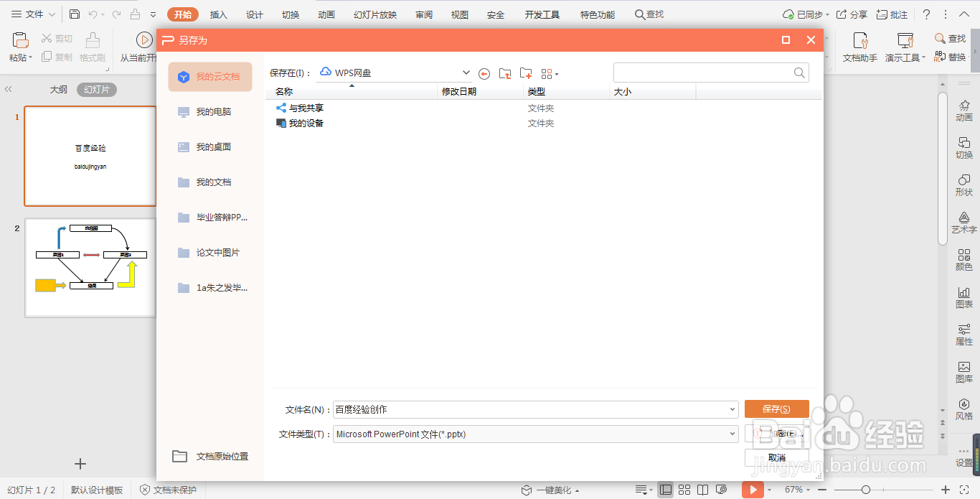
Task: Click the zoom in plus icon
Action: point(946,490)
